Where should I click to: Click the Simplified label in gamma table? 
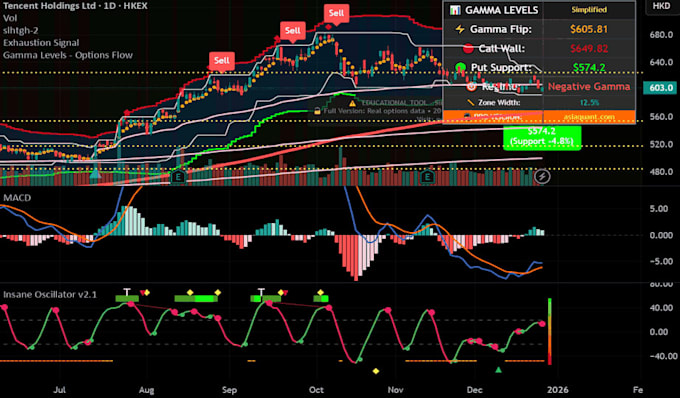(x=589, y=10)
